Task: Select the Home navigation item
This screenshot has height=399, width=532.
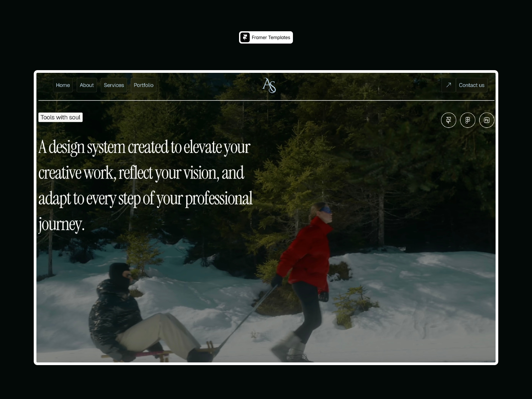Action: pos(63,85)
